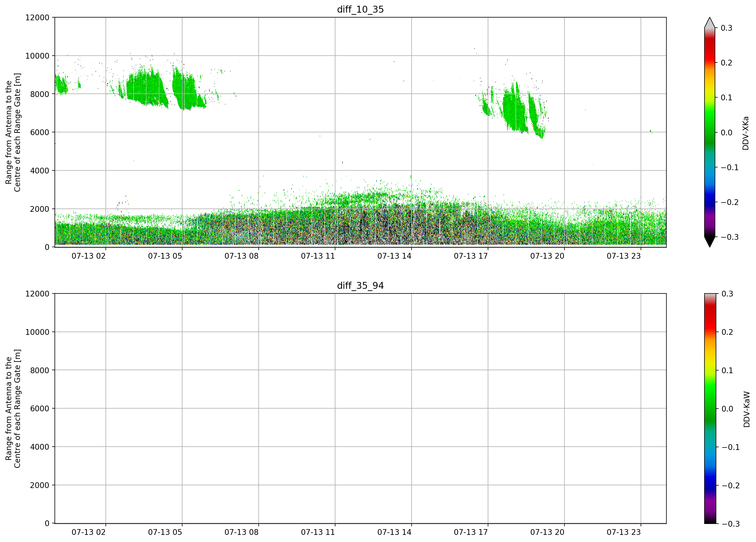The width and height of the screenshot is (756, 542).
Task: Choose y-tick '2000' on diff_35_94 plot
Action: click(x=40, y=485)
